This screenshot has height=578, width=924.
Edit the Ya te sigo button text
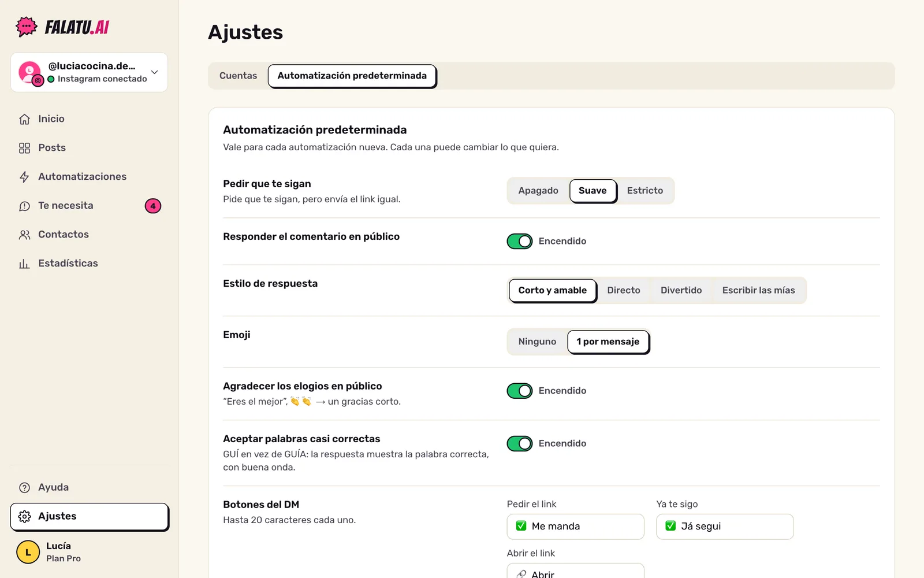[725, 527]
